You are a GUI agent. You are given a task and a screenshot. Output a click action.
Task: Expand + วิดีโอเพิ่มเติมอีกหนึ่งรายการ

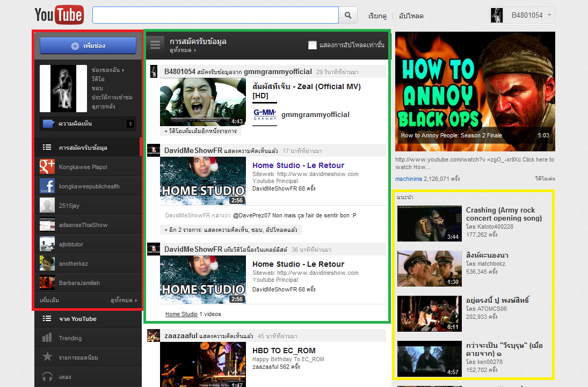click(x=201, y=131)
